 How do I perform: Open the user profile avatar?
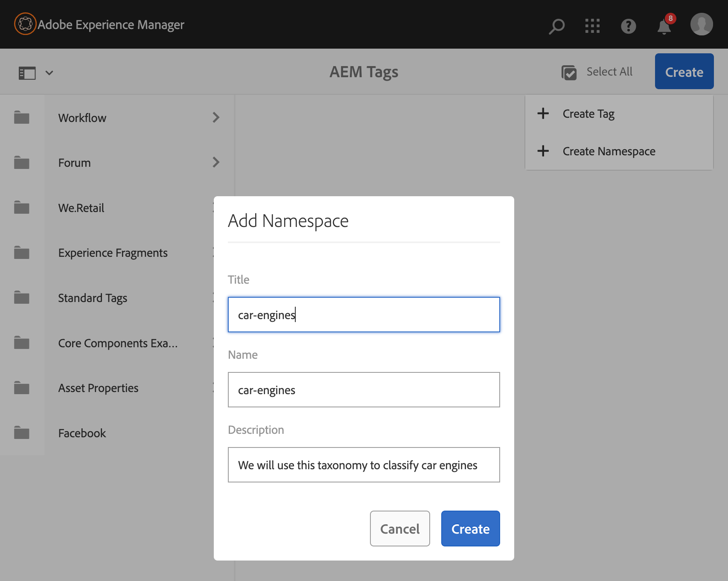coord(702,24)
